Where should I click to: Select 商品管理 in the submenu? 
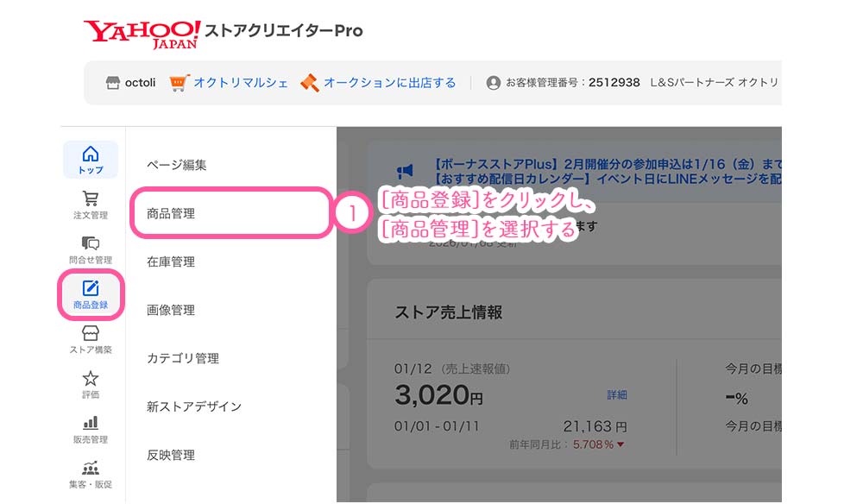pos(171,213)
